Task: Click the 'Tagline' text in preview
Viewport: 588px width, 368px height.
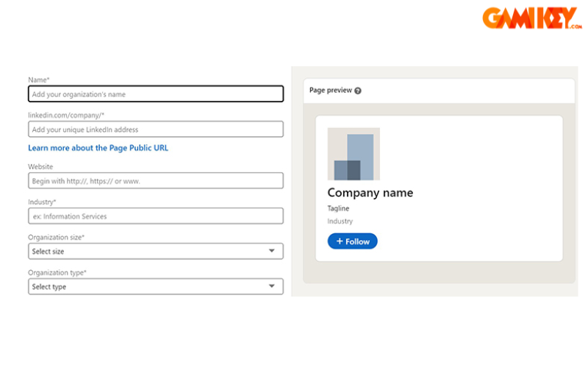Action: click(338, 208)
